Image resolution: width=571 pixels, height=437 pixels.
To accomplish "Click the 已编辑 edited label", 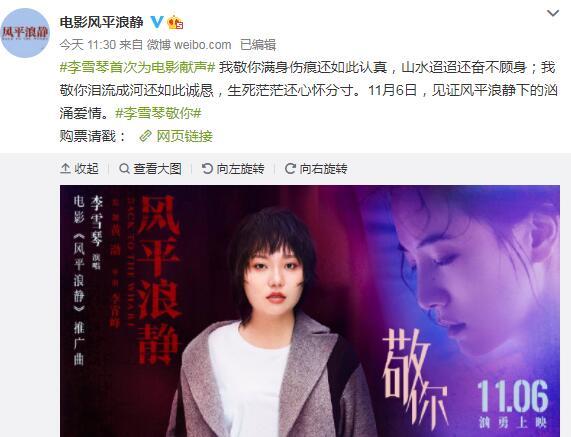I will coord(258,45).
